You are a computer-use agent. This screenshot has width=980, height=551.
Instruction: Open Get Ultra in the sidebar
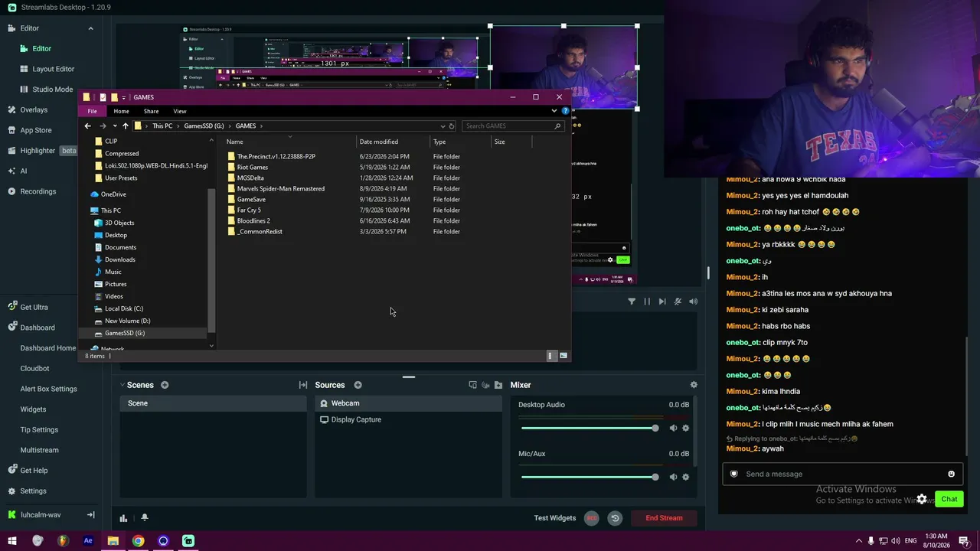(x=34, y=307)
